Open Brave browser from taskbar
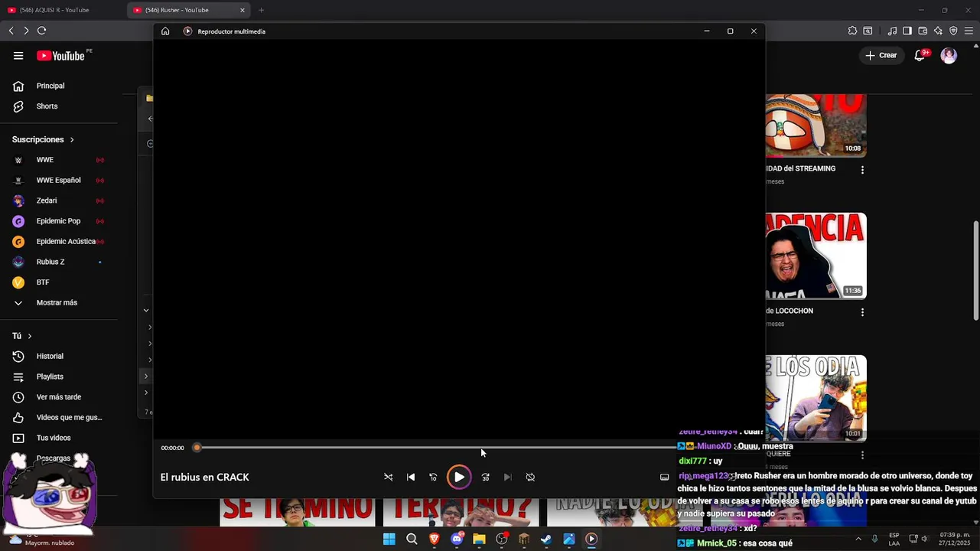 (x=434, y=539)
